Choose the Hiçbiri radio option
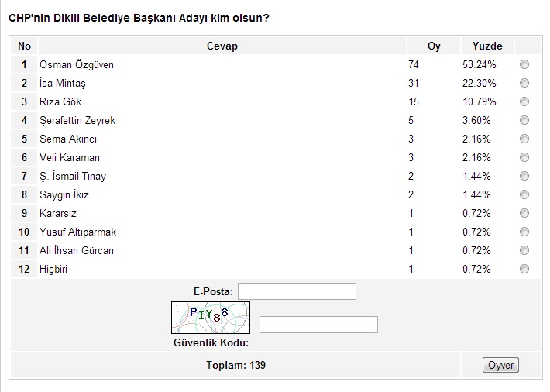 coord(524,269)
